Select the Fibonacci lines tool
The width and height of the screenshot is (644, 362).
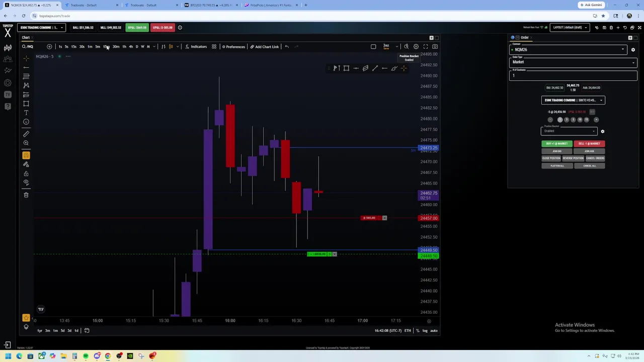(x=26, y=76)
